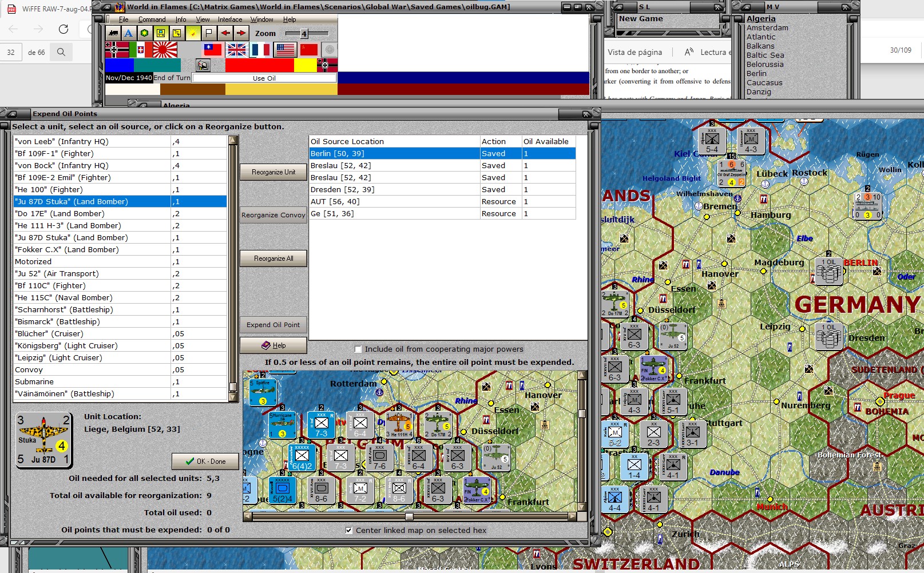
Task: Select the red Soviet flag icon
Action: click(309, 50)
